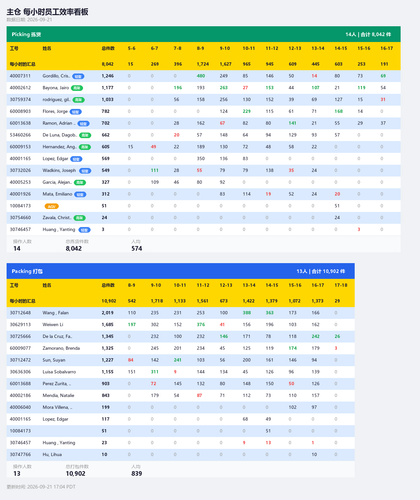
Task: Click employee ID 53460266
Action: (20, 135)
